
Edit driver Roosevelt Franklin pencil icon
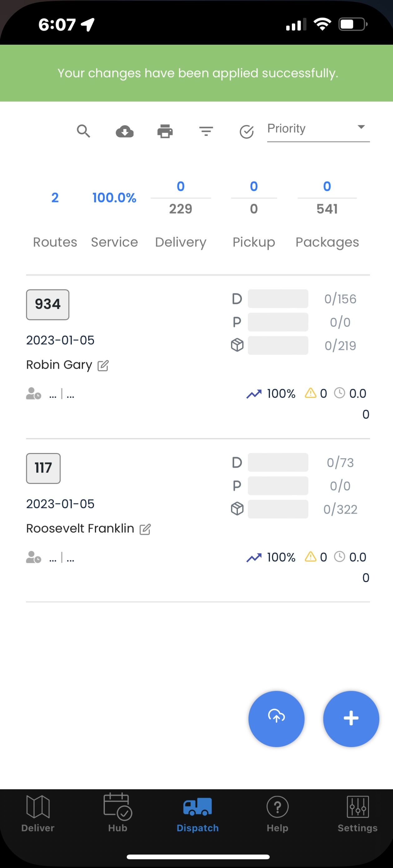coord(145,529)
